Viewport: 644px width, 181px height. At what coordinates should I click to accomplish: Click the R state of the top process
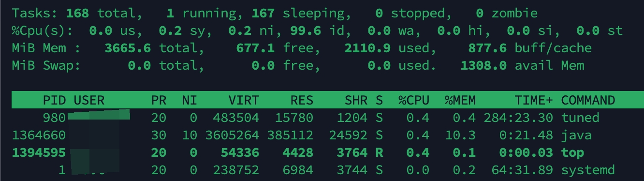pyautogui.click(x=379, y=153)
